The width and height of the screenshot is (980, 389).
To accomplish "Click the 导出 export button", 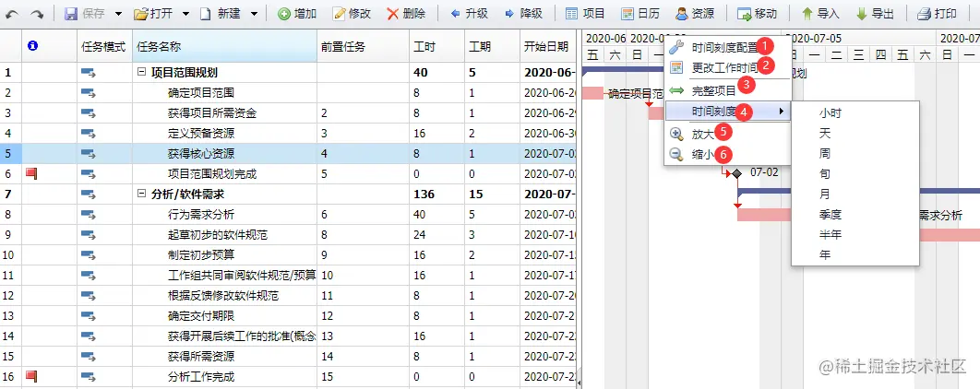I will [x=875, y=13].
